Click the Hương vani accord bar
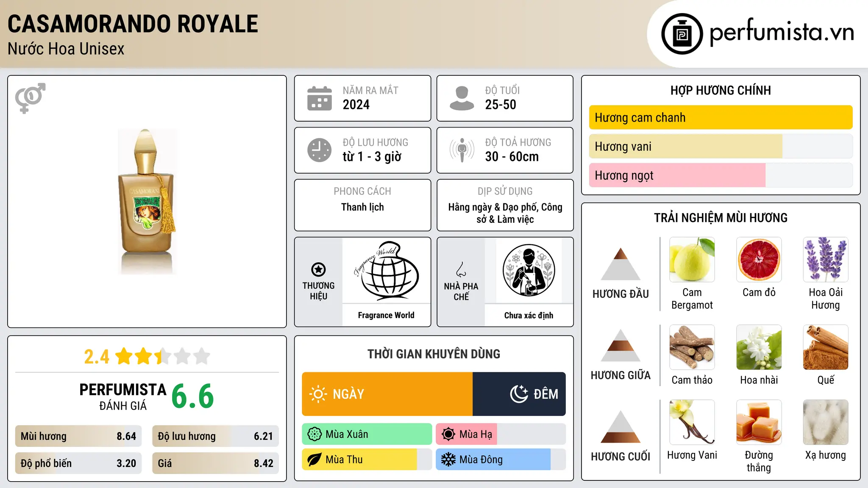868x488 pixels. pos(721,146)
